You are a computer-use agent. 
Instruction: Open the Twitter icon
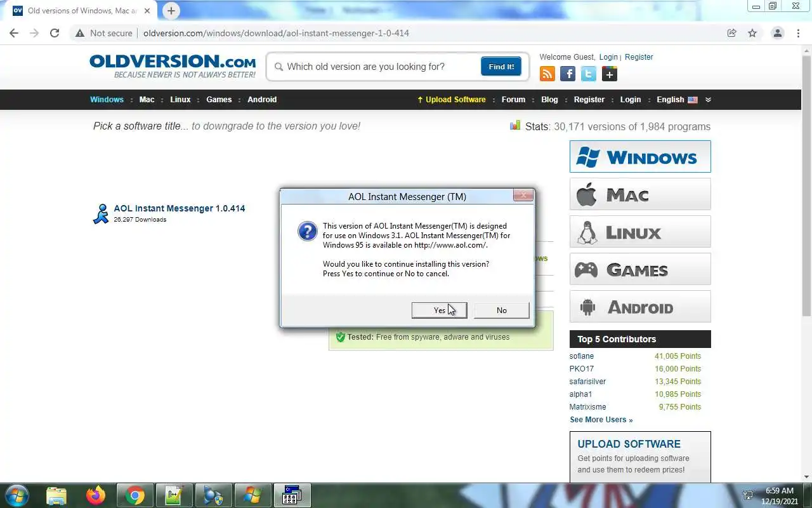589,74
